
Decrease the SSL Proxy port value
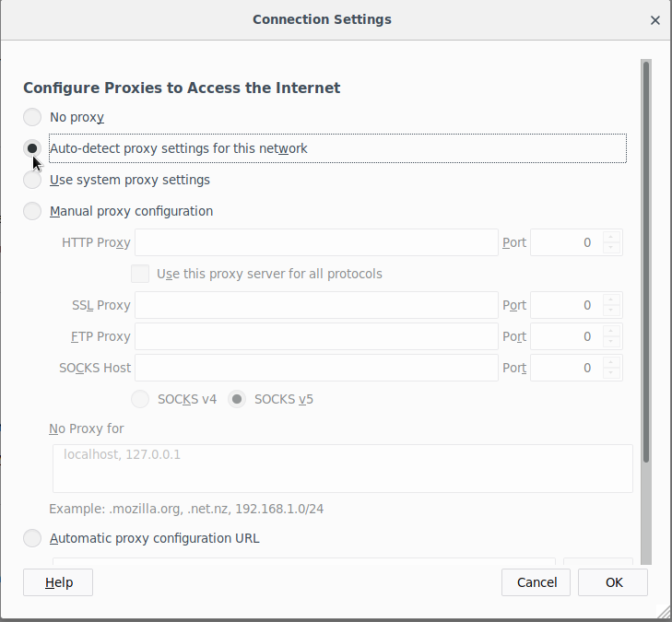point(612,311)
